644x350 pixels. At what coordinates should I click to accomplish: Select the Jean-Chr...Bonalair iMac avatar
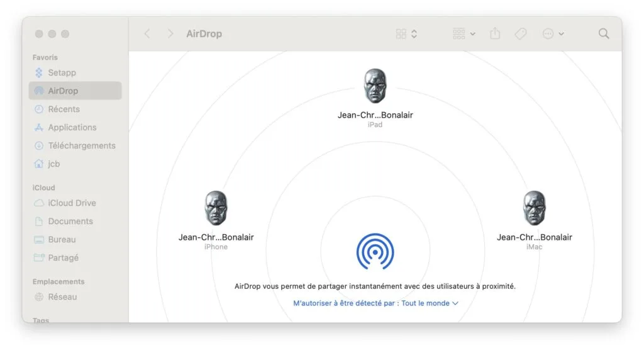coord(535,208)
